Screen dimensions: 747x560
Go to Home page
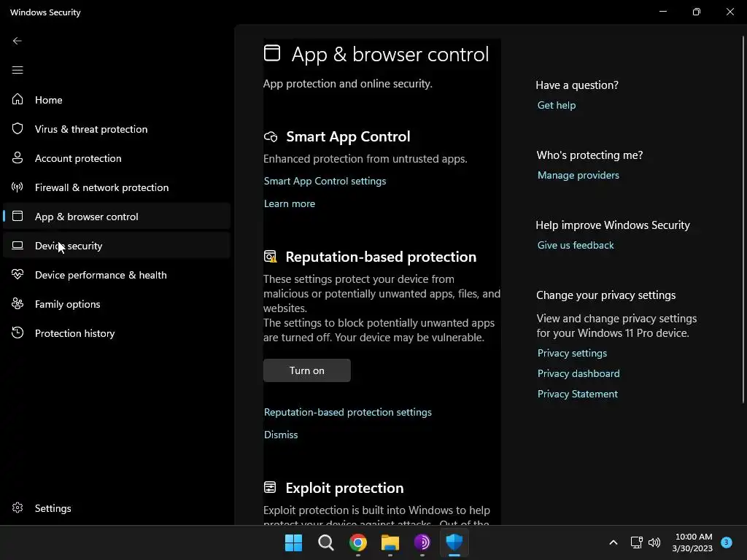[117, 99]
